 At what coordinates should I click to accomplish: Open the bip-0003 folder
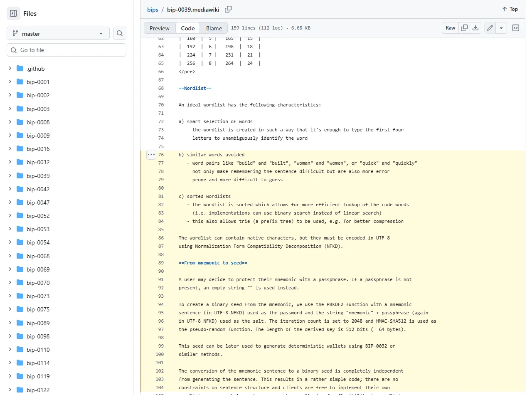click(x=38, y=109)
